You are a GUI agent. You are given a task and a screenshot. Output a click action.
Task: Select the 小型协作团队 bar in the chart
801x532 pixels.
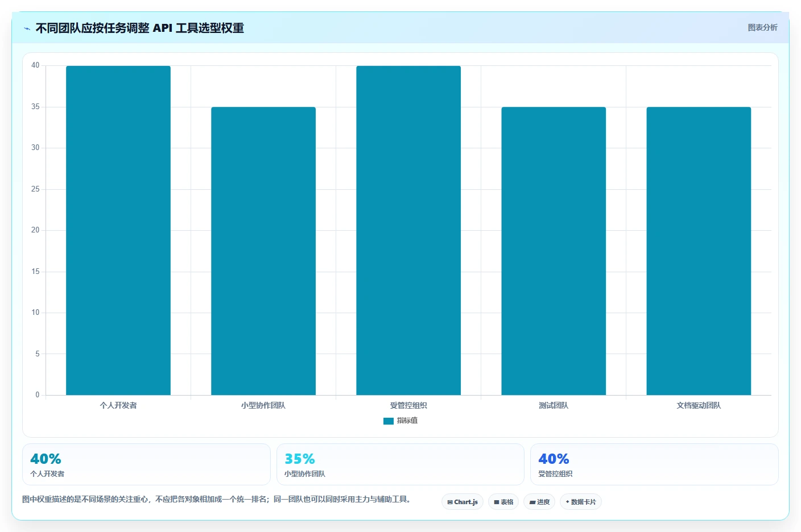coord(263,251)
